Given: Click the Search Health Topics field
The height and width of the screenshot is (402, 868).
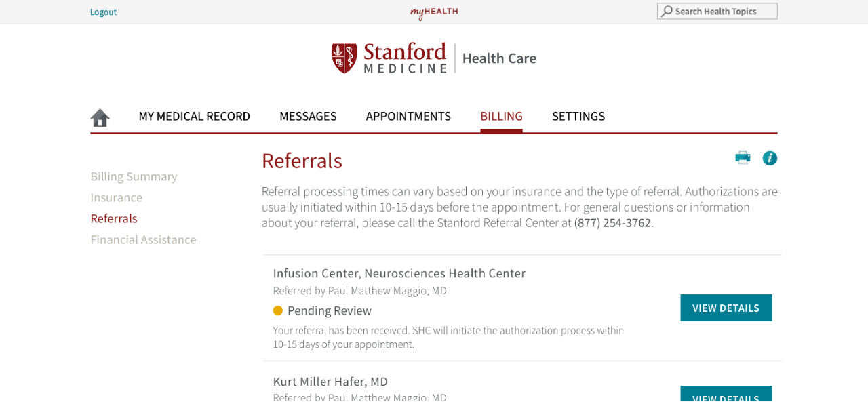Looking at the screenshot, I should [717, 12].
